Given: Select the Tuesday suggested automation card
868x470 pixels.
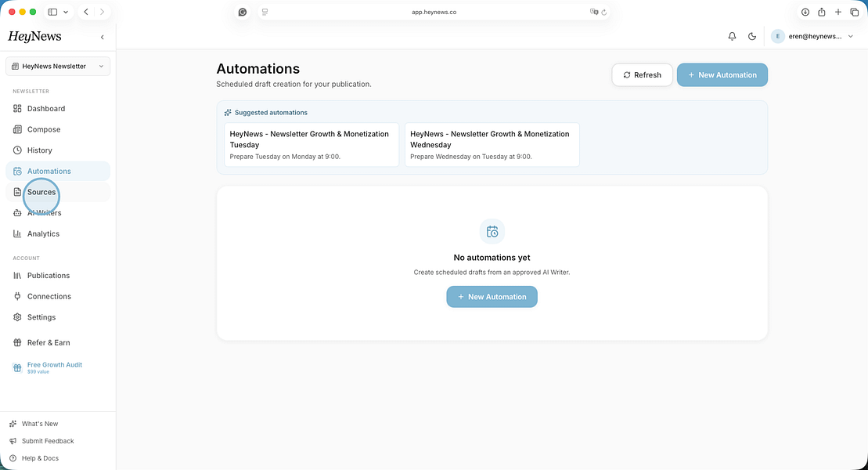Looking at the screenshot, I should pos(312,145).
